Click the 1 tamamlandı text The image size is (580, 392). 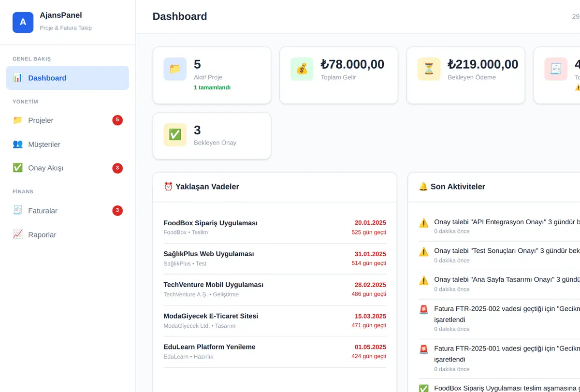[212, 87]
